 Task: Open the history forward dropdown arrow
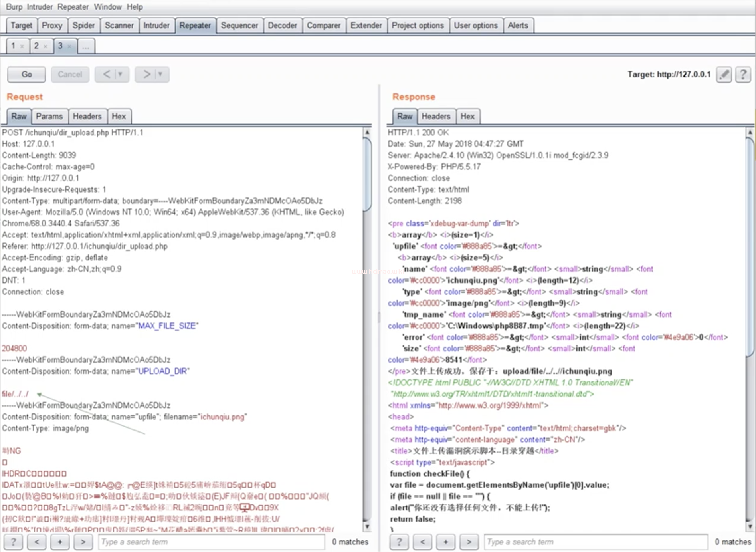(160, 74)
